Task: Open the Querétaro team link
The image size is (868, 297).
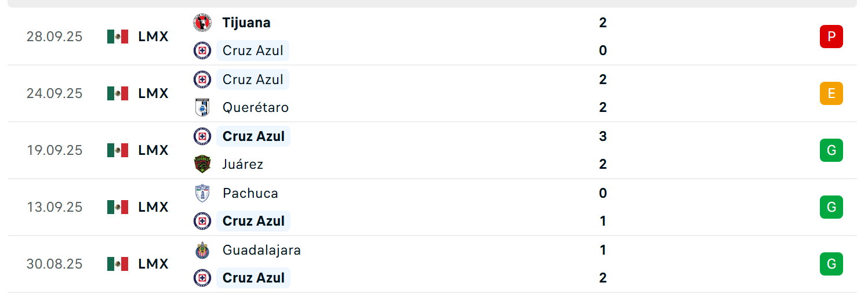Action: point(255,107)
